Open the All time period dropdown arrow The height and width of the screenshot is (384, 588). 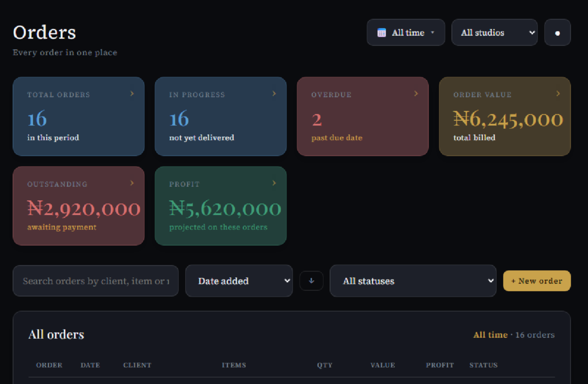pyautogui.click(x=433, y=33)
